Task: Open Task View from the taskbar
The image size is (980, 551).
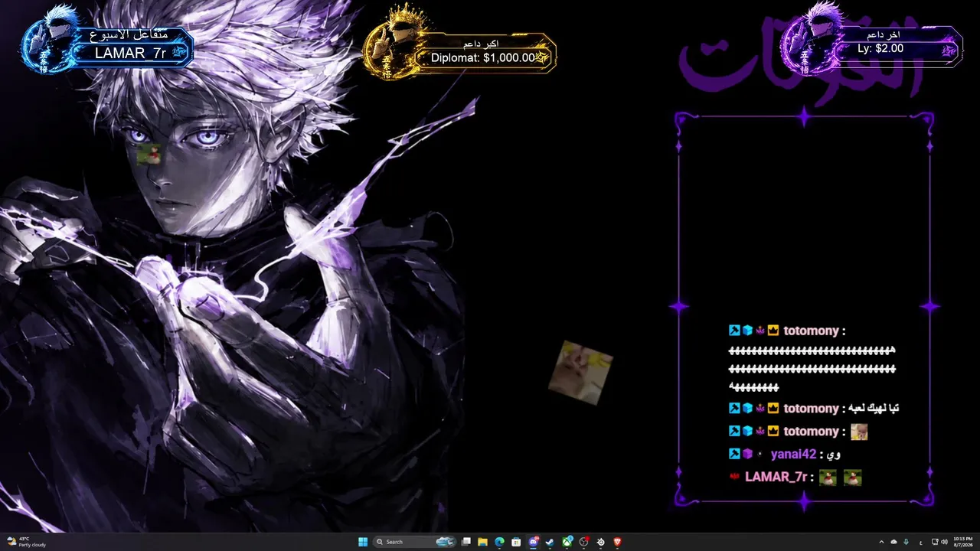Action: pos(466,542)
